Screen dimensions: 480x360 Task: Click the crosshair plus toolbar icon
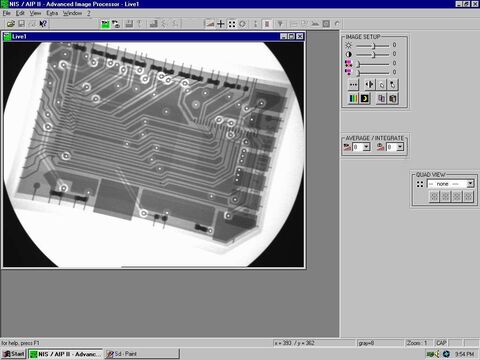pos(221,24)
